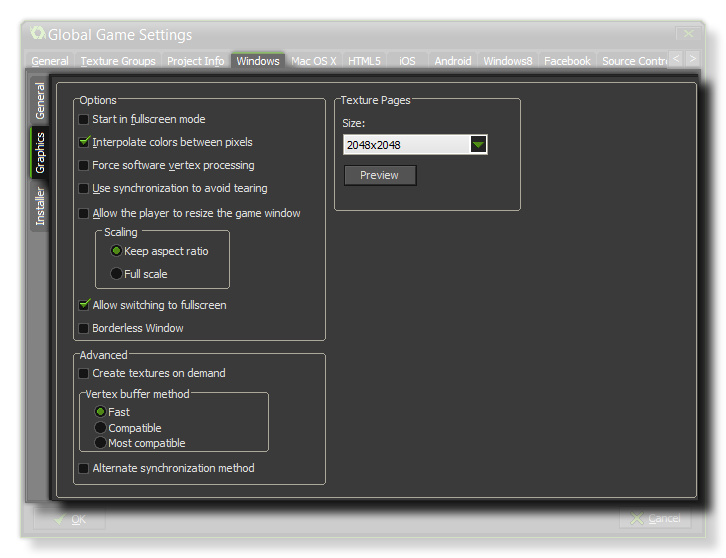
Task: Switch to the Mac OS X tab
Action: 313,61
